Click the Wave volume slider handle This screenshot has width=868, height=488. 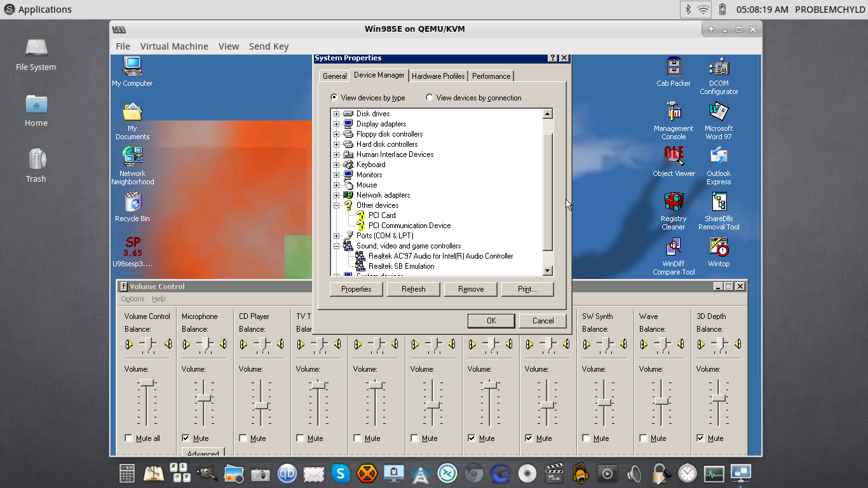[662, 402]
